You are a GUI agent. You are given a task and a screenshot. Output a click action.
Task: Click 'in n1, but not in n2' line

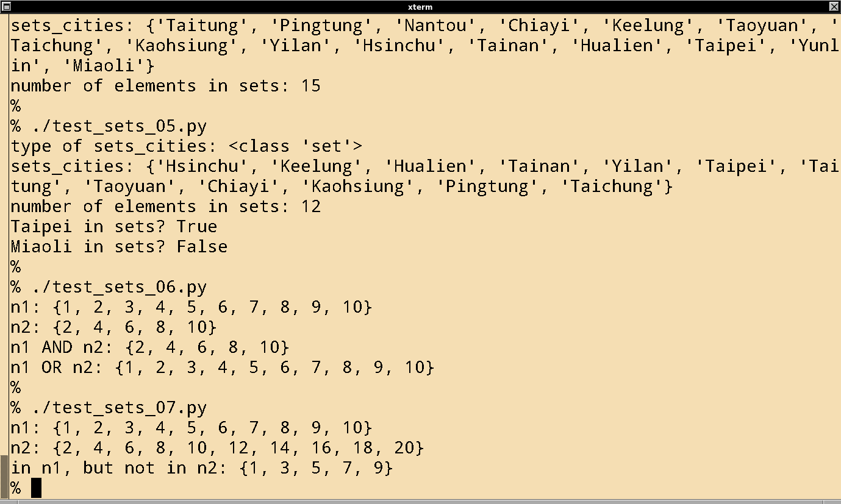pos(202,468)
